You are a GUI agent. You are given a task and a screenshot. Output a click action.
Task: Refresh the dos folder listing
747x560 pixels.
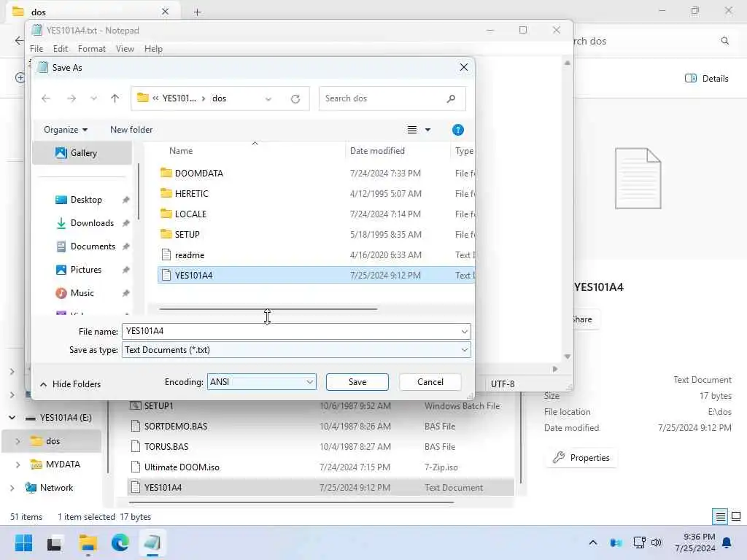click(295, 98)
